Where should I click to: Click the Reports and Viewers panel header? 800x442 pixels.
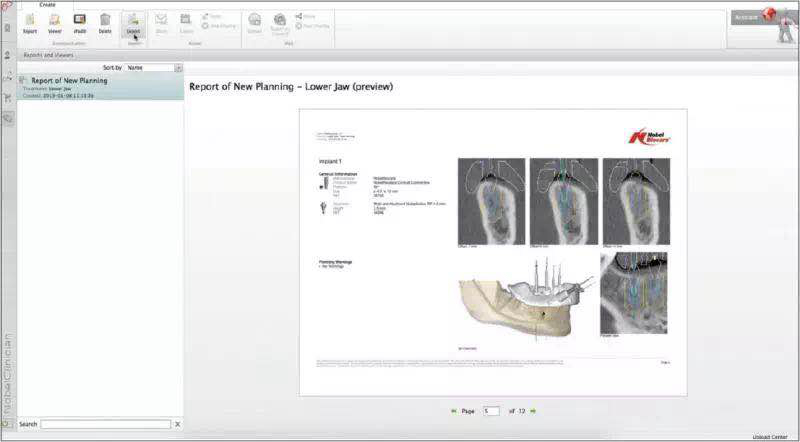[47, 54]
